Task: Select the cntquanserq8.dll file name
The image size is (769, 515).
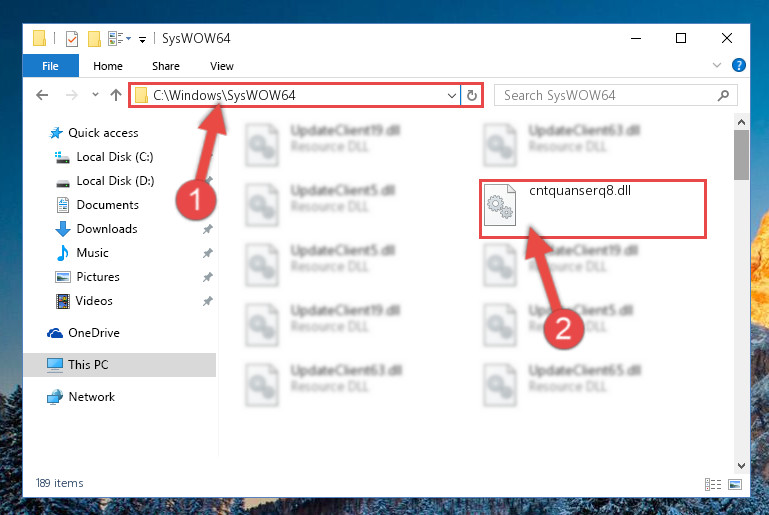Action: pyautogui.click(x=580, y=191)
